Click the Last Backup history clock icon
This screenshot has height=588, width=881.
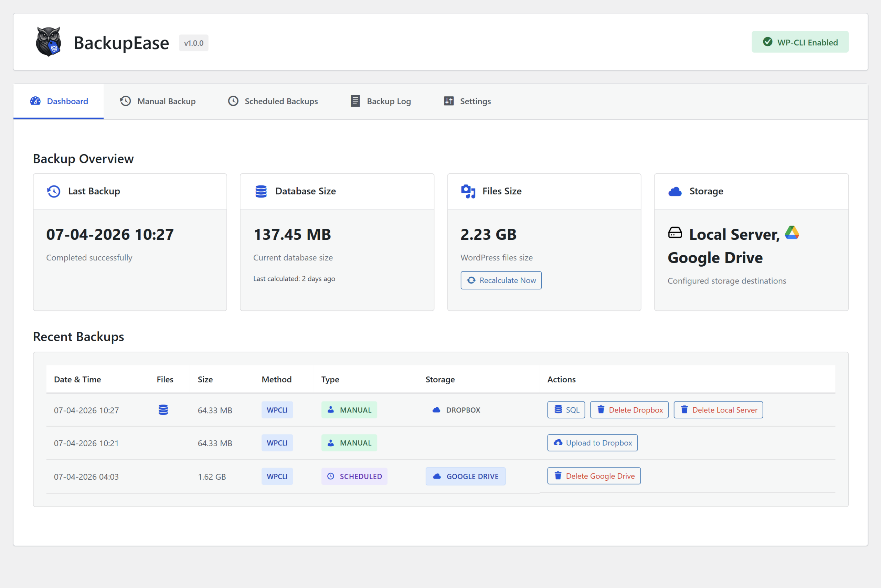54,191
